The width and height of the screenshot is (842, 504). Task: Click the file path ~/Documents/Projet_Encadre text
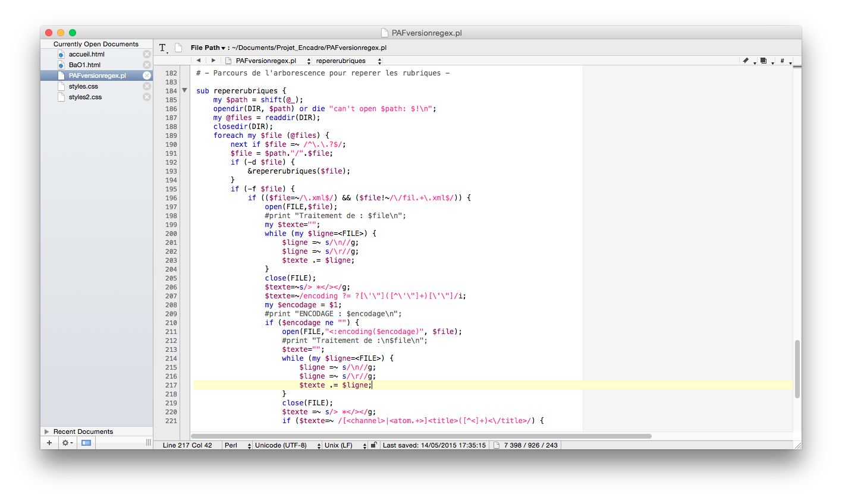(x=309, y=48)
